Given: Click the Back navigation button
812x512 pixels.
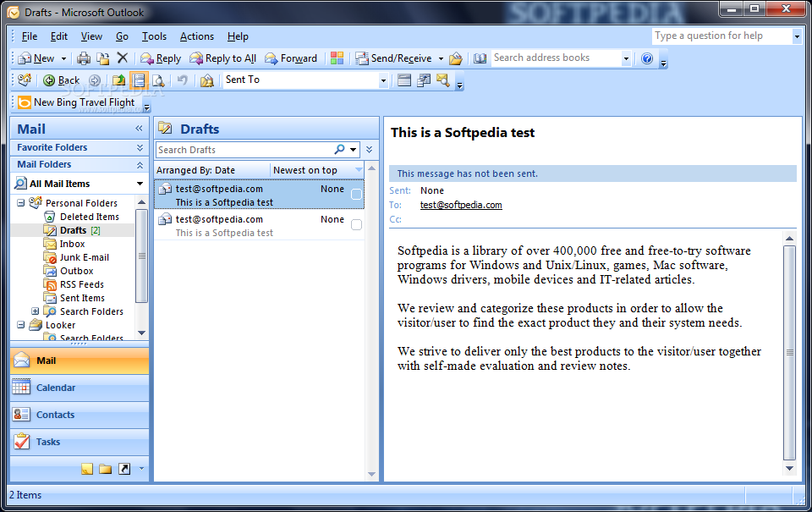Looking at the screenshot, I should 62,80.
